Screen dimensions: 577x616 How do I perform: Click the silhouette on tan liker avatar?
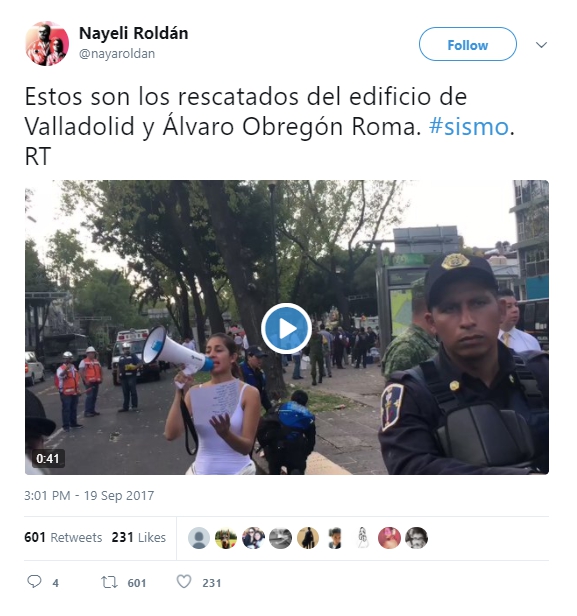tap(308, 538)
